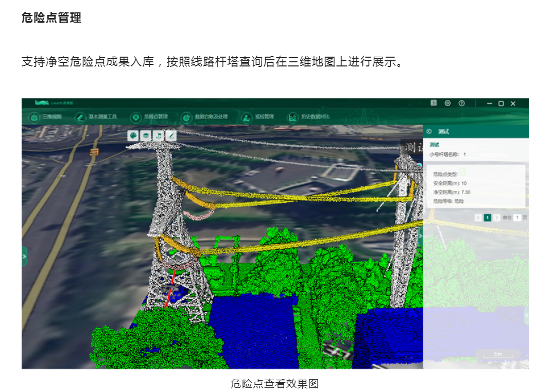Click the 历史数据对比 chart icon
This screenshot has width=537, height=392.
point(292,117)
